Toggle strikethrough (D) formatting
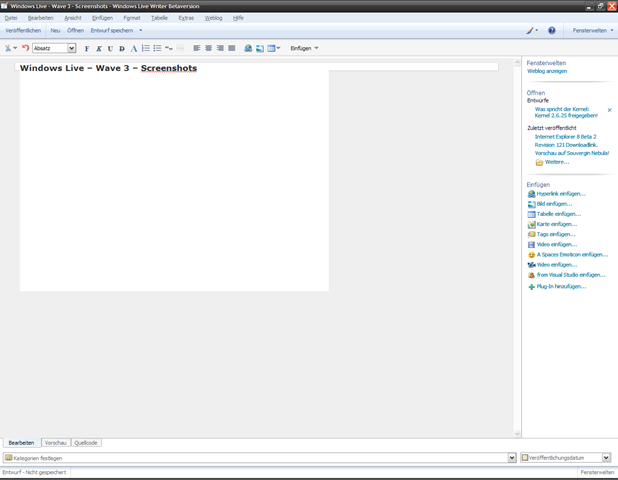The width and height of the screenshot is (618, 480). click(122, 48)
